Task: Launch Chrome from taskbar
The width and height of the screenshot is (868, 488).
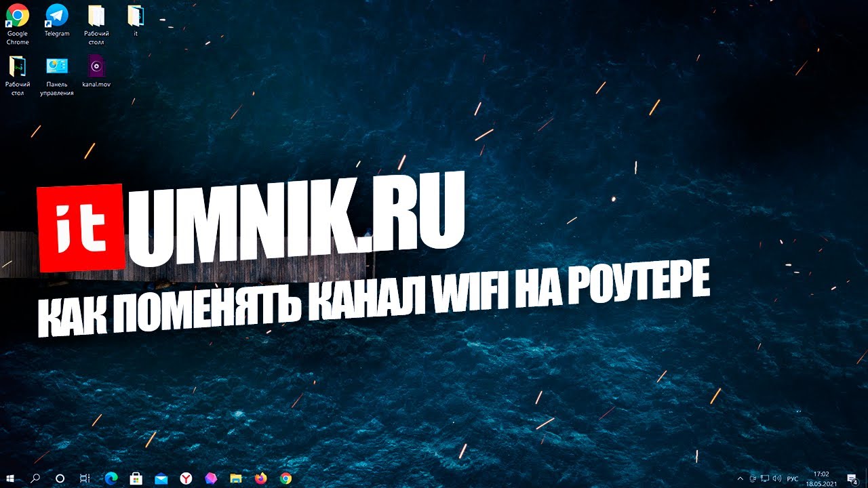Action: tap(286, 479)
